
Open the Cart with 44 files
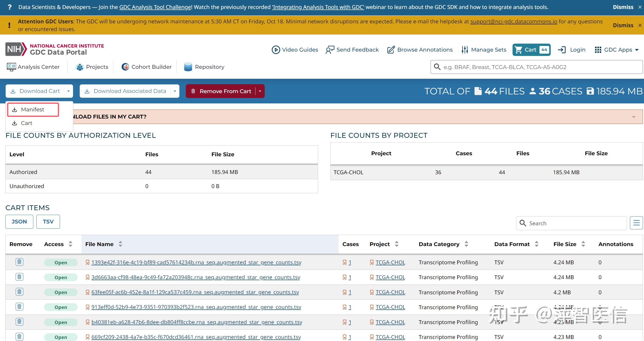click(x=531, y=50)
